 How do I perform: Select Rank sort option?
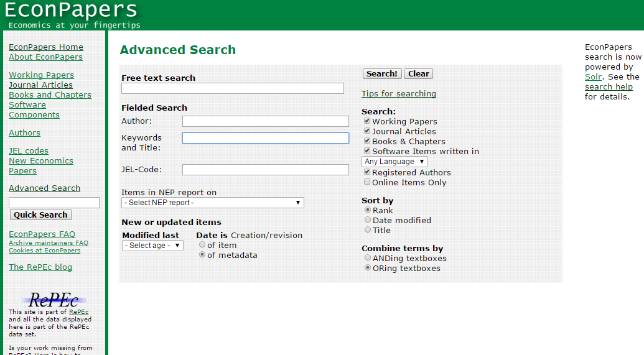[368, 210]
